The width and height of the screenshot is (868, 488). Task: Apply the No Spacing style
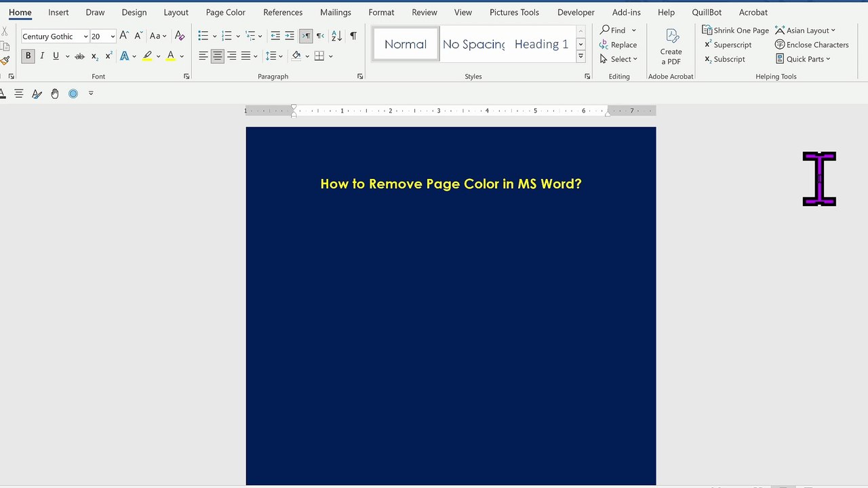pyautogui.click(x=474, y=44)
